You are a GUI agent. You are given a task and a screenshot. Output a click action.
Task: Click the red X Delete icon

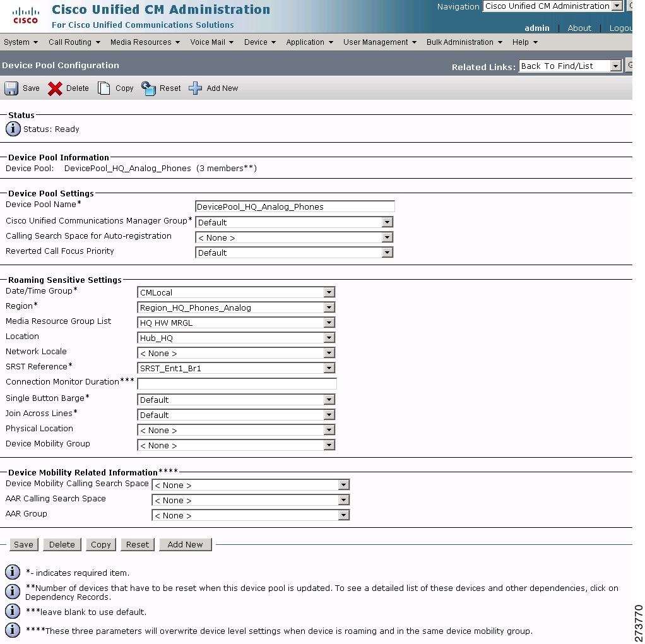click(x=55, y=88)
